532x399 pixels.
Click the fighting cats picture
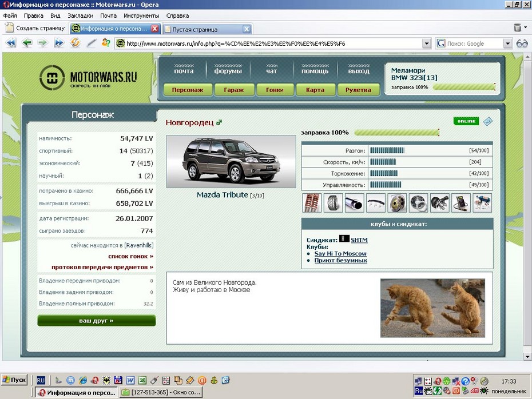[x=432, y=308]
